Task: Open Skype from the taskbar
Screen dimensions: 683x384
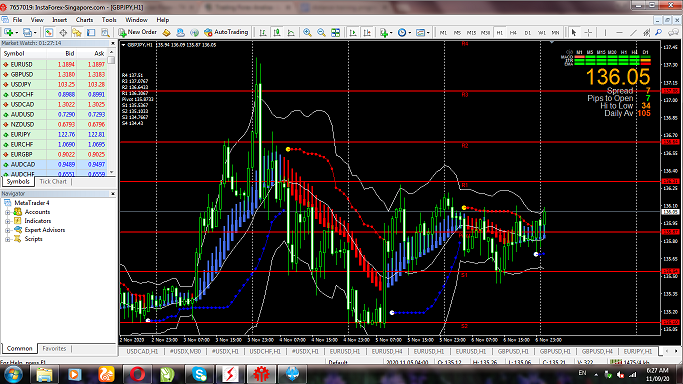Action: coord(199,374)
